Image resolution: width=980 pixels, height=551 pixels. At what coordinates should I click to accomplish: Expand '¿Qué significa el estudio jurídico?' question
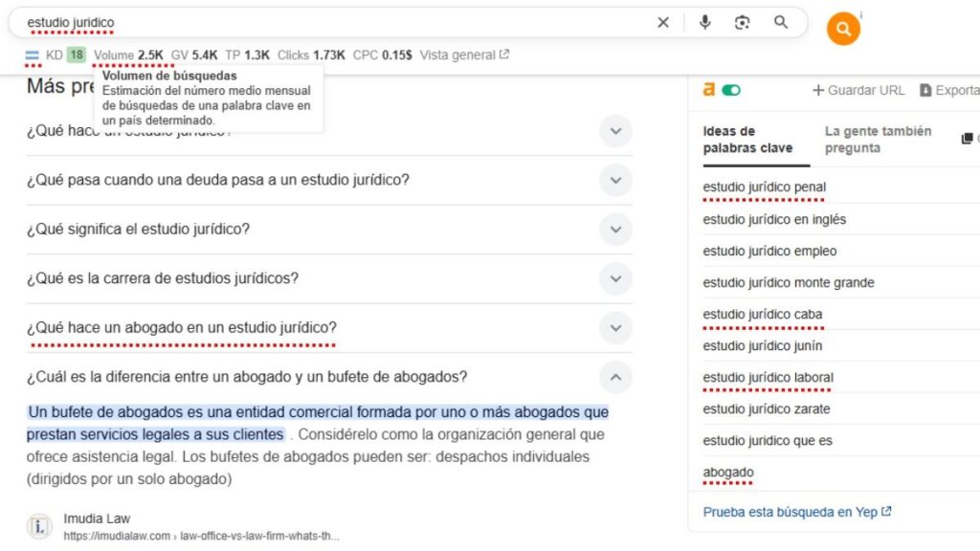click(615, 230)
